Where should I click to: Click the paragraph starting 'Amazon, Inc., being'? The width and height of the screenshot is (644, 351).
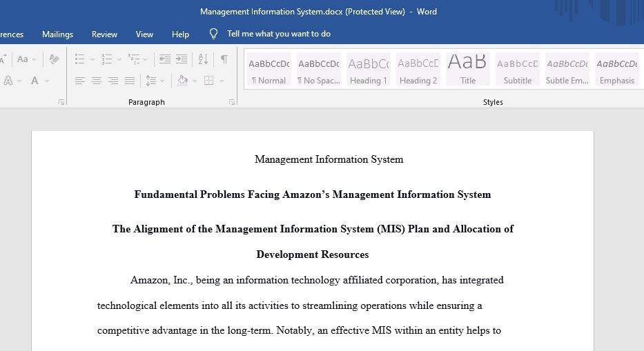[317, 280]
